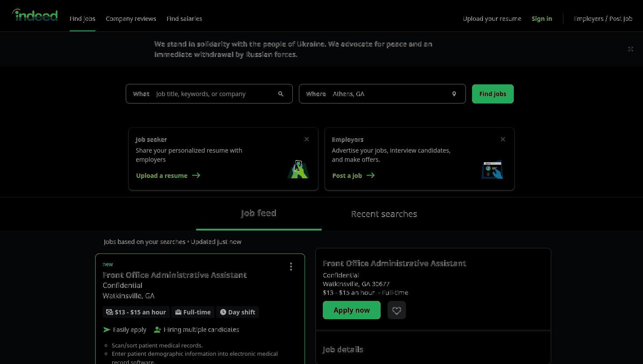Click the Easily apply label

tap(130, 330)
